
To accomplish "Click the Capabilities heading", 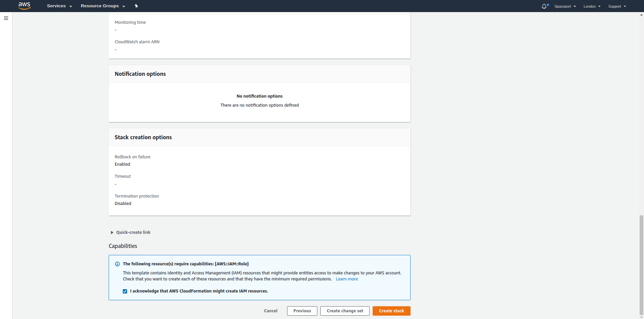I will pyautogui.click(x=123, y=246).
